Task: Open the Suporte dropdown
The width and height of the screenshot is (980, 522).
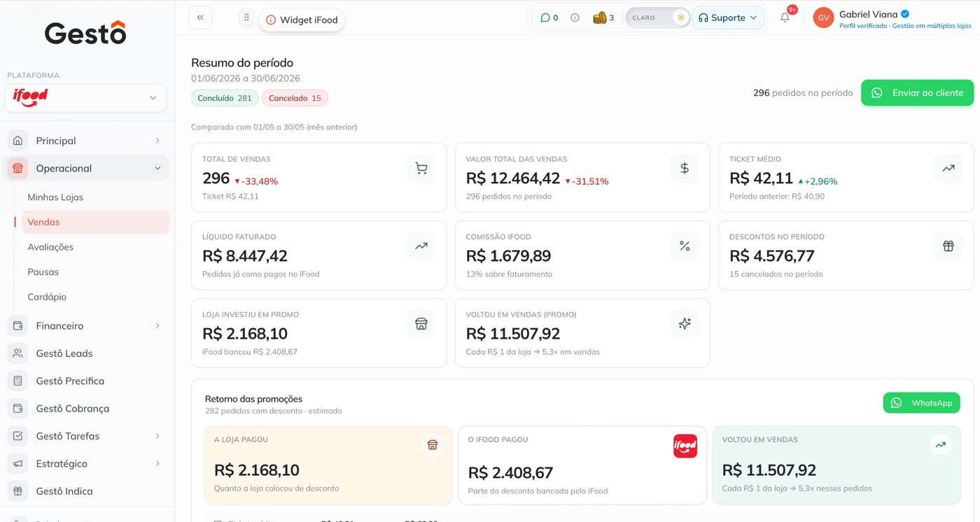Action: 728,17
